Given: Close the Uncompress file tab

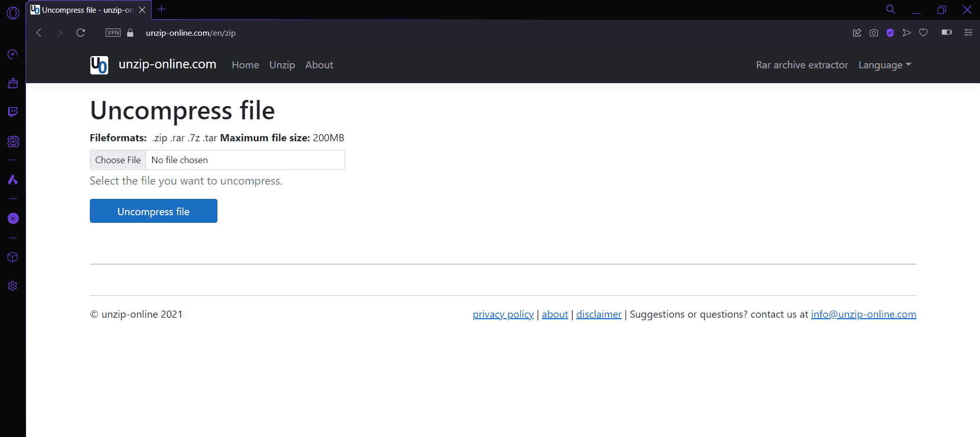Looking at the screenshot, I should click(142, 10).
